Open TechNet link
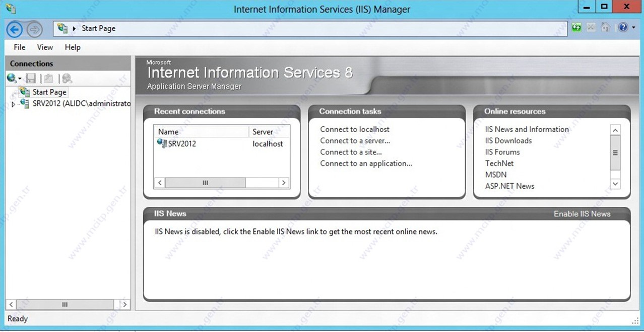The image size is (644, 332). (x=499, y=163)
